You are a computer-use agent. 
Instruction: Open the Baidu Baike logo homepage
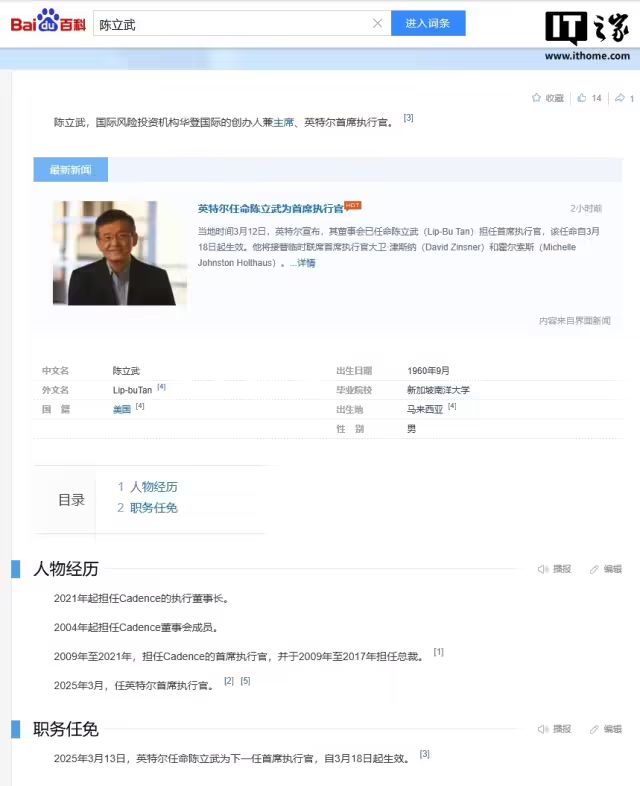click(48, 22)
